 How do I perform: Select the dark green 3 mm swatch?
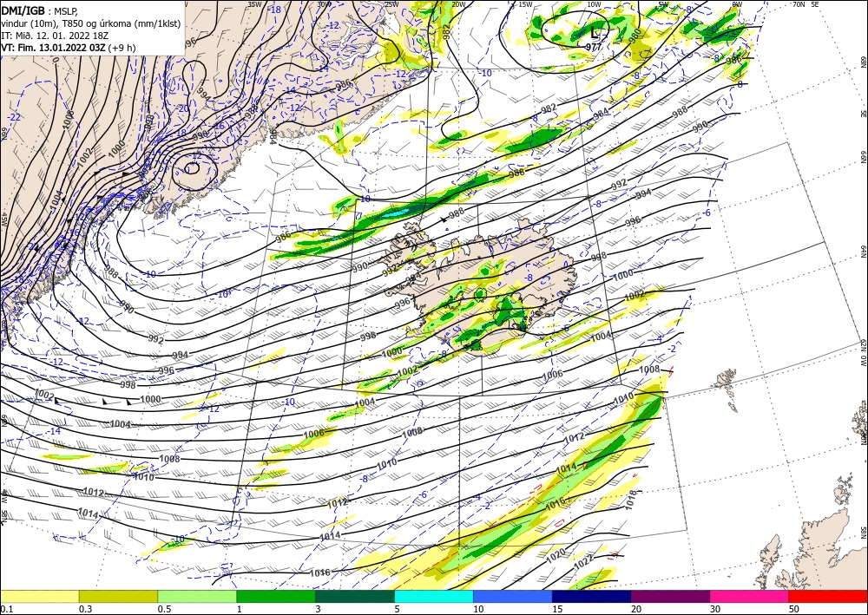[x=355, y=596]
